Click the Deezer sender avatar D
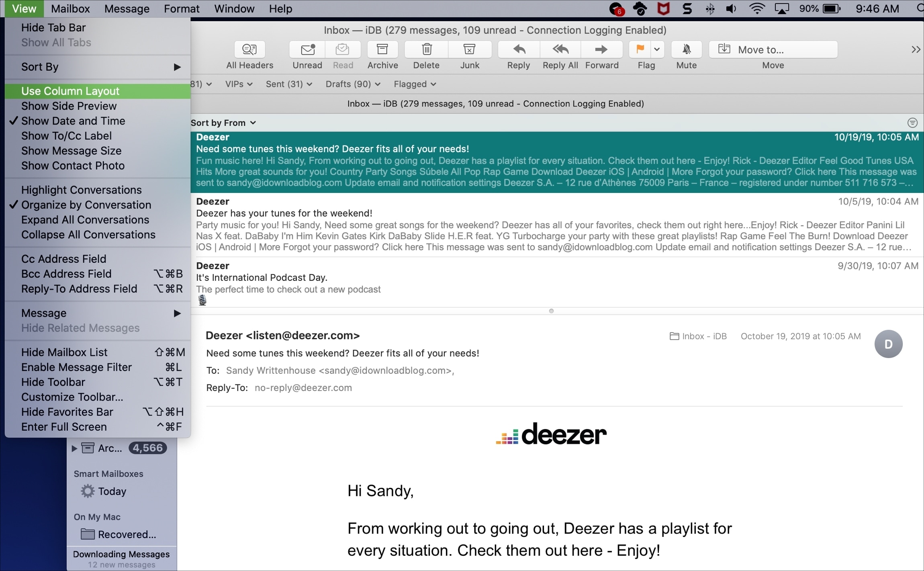 click(888, 344)
